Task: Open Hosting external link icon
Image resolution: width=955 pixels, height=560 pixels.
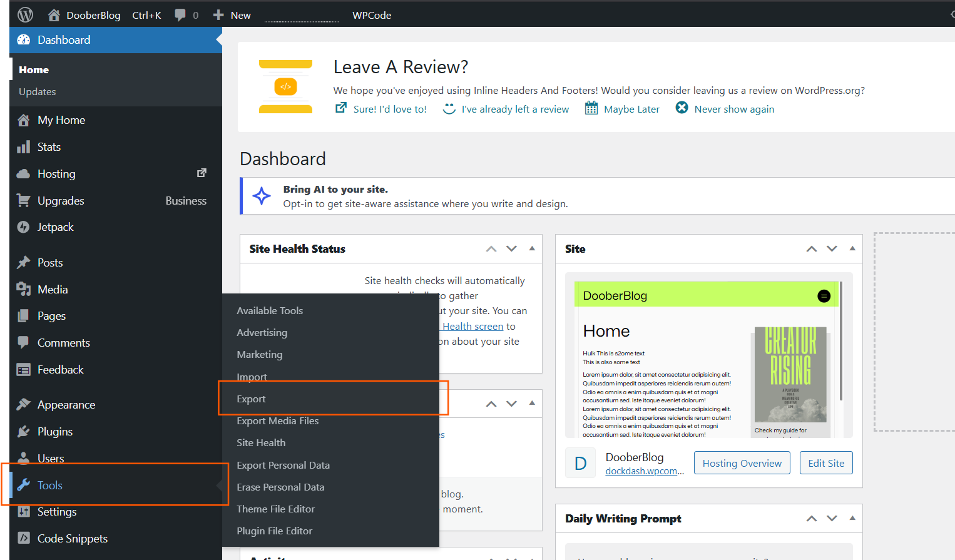Action: click(202, 173)
